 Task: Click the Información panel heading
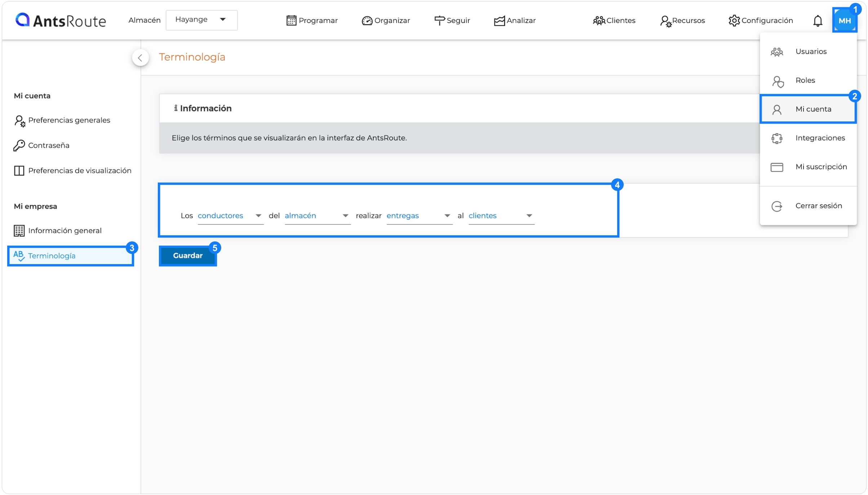[x=202, y=108]
